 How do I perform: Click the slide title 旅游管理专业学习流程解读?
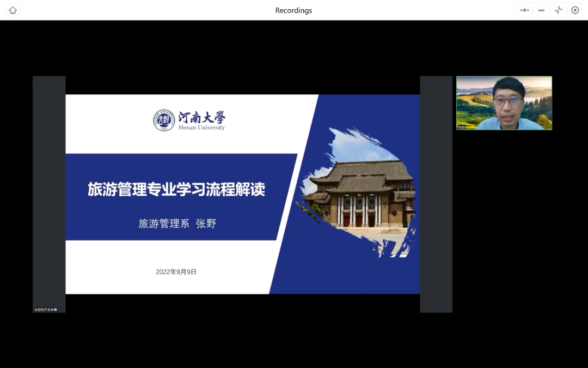click(x=176, y=190)
